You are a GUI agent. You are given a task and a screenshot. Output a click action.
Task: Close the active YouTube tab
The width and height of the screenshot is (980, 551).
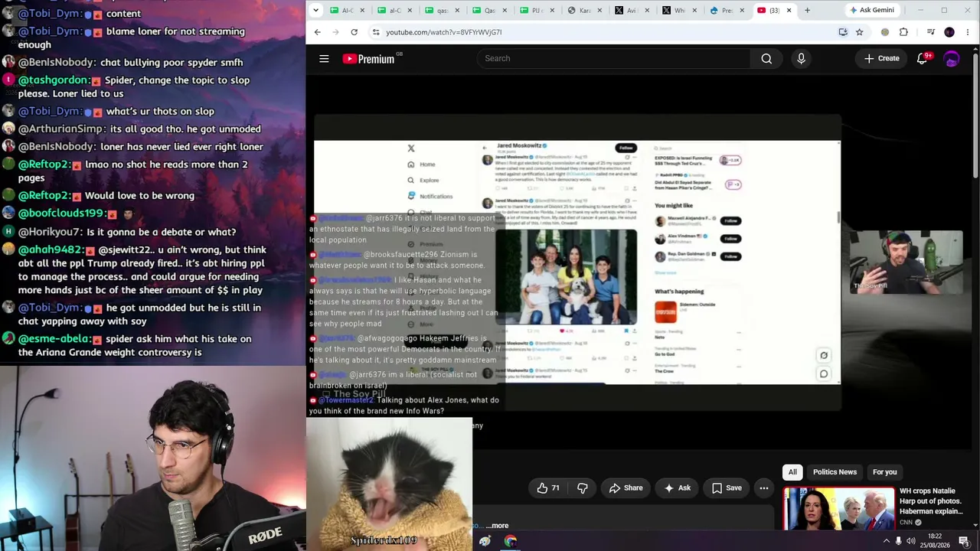coord(789,10)
